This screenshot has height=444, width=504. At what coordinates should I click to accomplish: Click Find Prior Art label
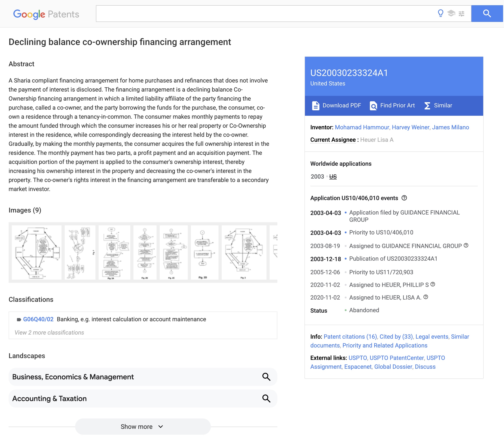(397, 105)
